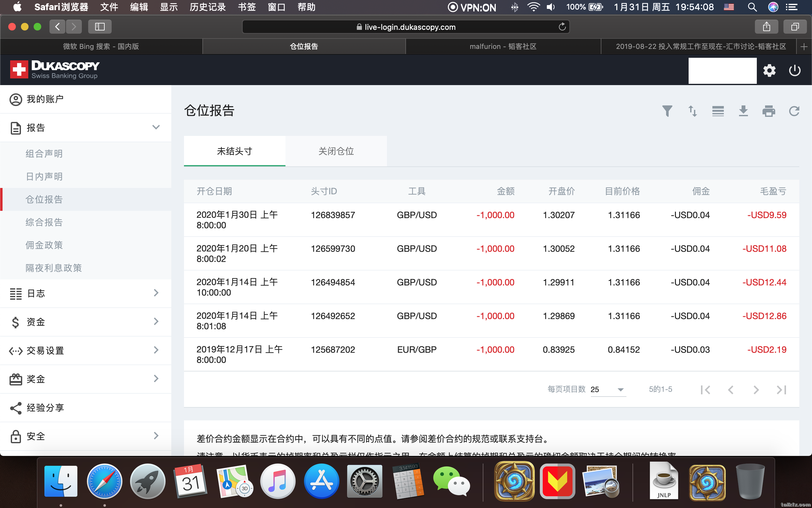Open Trash in the Dock
This screenshot has height=508, width=812.
tap(750, 481)
